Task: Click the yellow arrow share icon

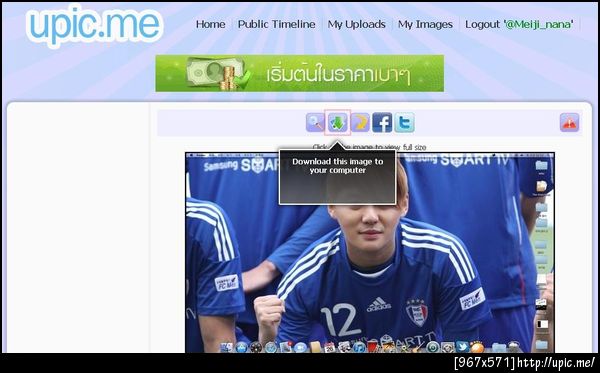Action: 360,123
